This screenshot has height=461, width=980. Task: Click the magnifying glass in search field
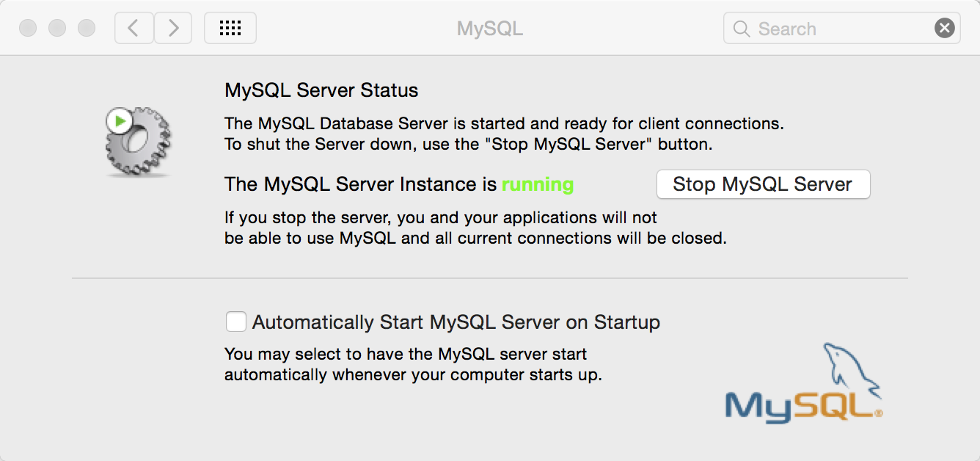742,29
